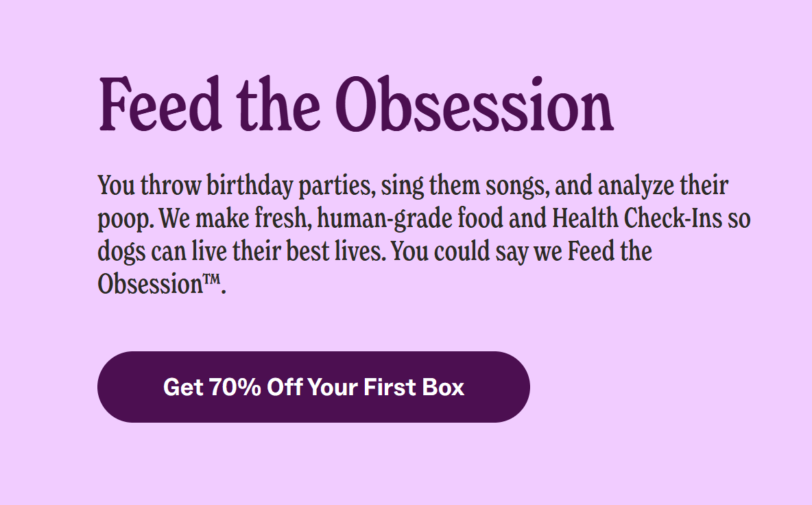Click the Feed the Obsession headline
812x505 pixels.
pyautogui.click(x=356, y=104)
